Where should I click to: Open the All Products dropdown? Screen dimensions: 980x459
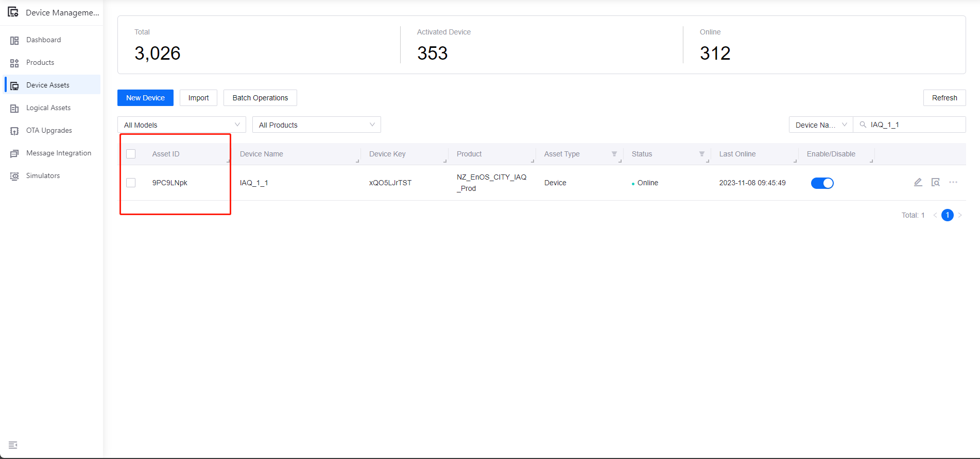pyautogui.click(x=316, y=125)
